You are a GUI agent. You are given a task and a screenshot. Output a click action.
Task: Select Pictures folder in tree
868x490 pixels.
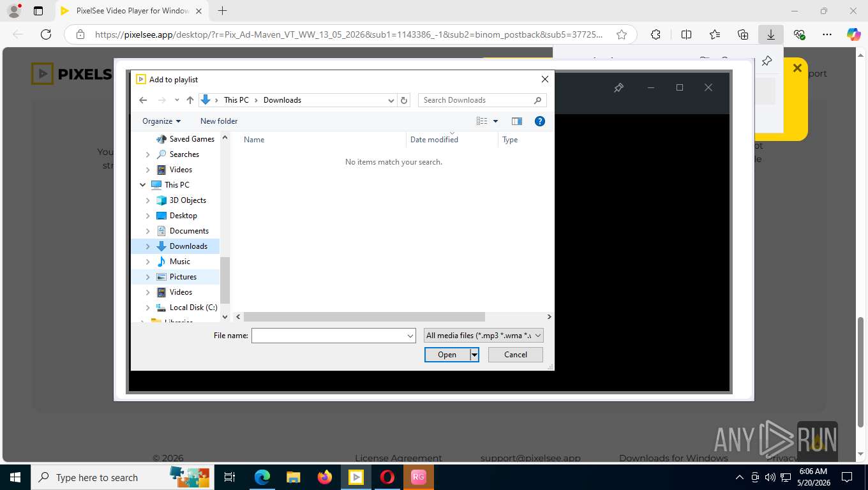[x=183, y=277]
